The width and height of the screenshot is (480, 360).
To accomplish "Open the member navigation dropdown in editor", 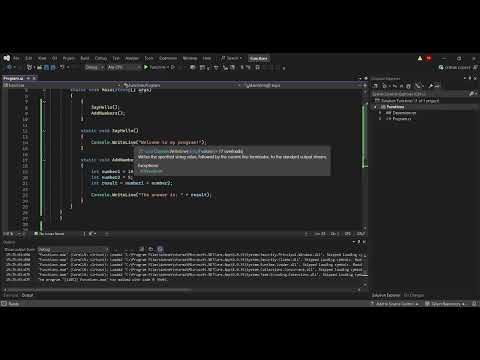I will coord(302,85).
